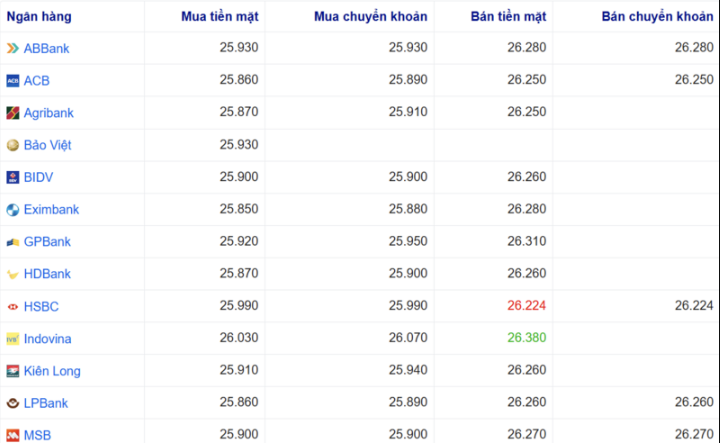Open the Eximbank bank link
Screen dimensions: 720x443
click(x=51, y=210)
